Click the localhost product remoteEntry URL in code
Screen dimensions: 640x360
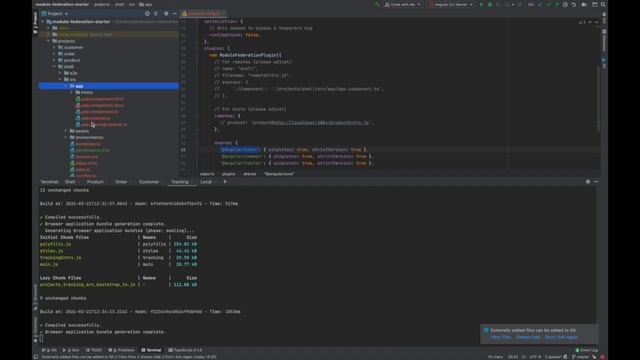[x=320, y=122]
